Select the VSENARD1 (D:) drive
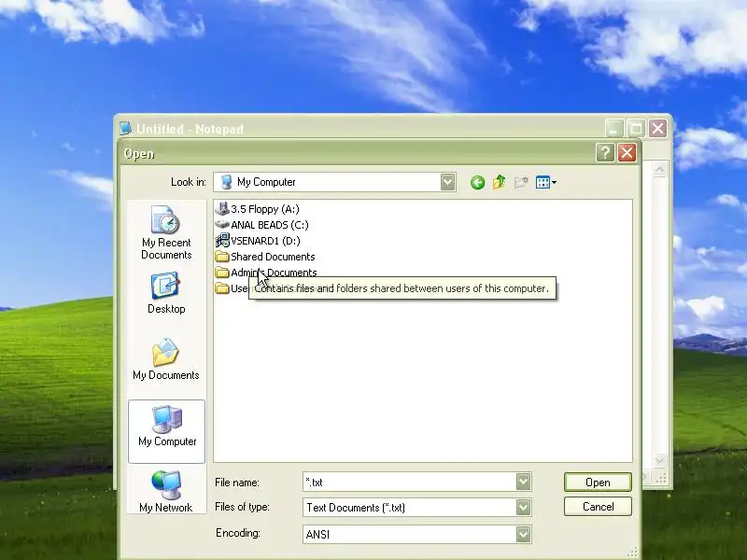Screen dimensions: 747x560 (258, 241)
